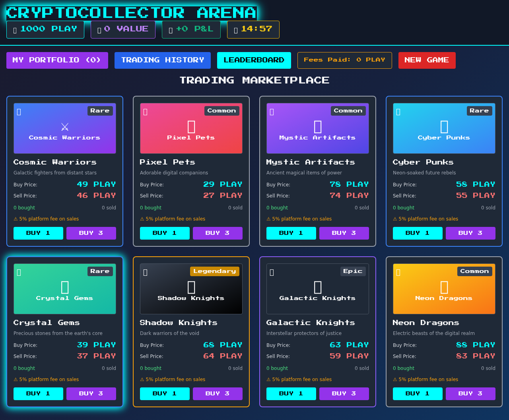Click the crossed swords icon on Cosmic Warriors art
Image resolution: width=509 pixels, height=420 pixels.
click(x=64, y=126)
